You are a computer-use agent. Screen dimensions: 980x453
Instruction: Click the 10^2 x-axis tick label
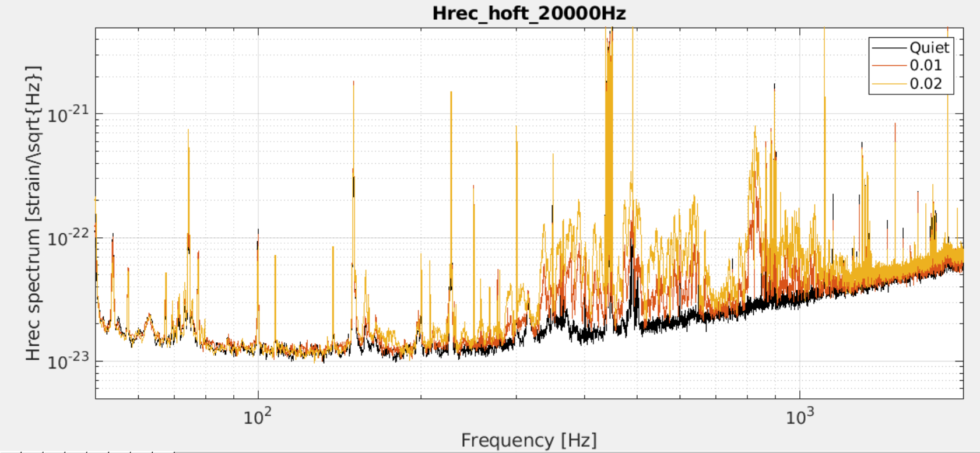coord(257,417)
